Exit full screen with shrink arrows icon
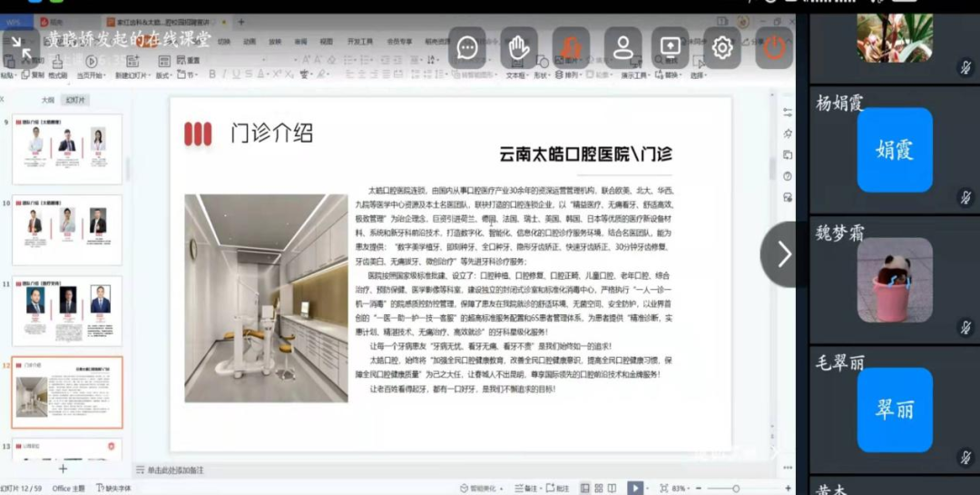 pos(21,49)
